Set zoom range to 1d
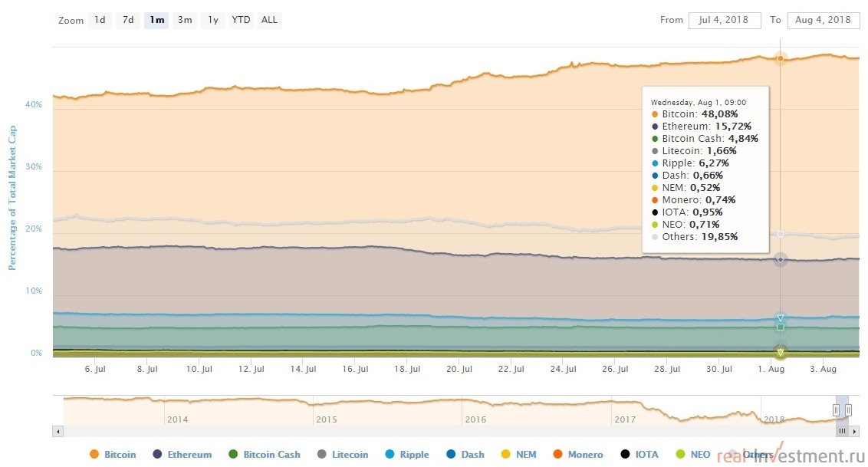Viewport: 868px width, 467px height. (100, 20)
